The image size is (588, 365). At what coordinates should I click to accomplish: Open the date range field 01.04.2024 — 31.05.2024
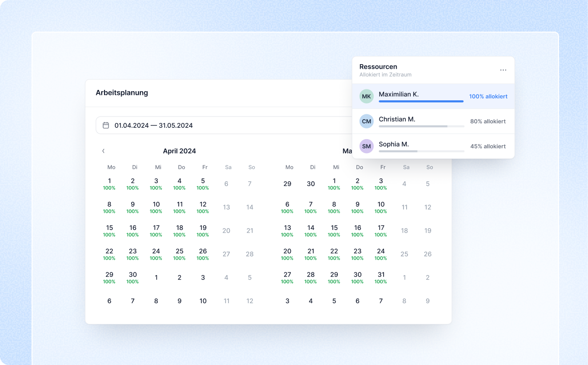(x=224, y=125)
